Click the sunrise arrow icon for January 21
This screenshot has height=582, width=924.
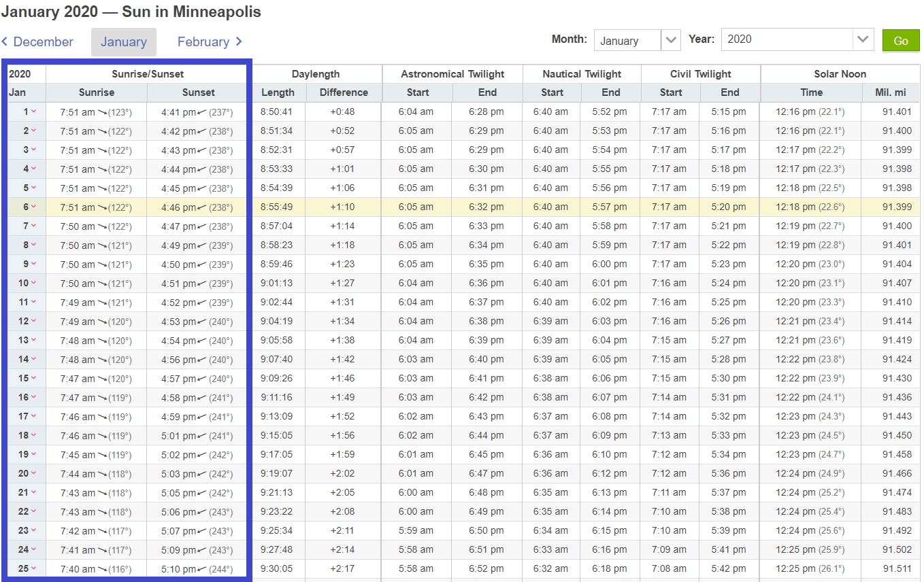(102, 493)
